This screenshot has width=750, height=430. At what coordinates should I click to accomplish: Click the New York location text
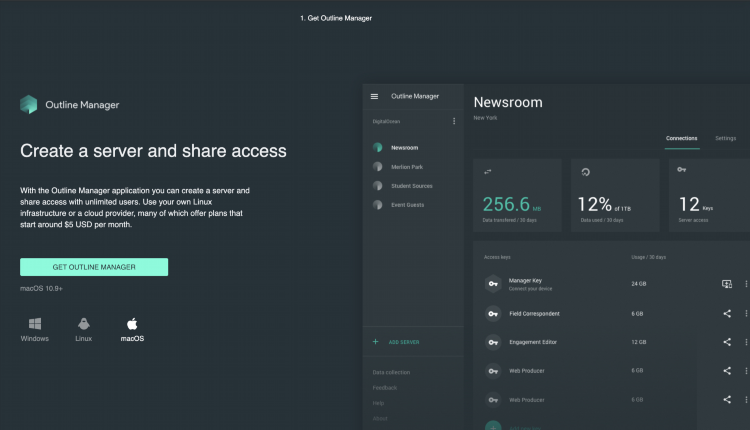[x=485, y=118]
